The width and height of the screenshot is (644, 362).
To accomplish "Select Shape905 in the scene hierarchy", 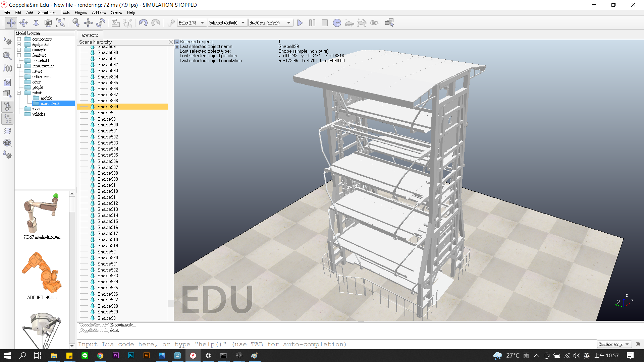I will [108, 155].
